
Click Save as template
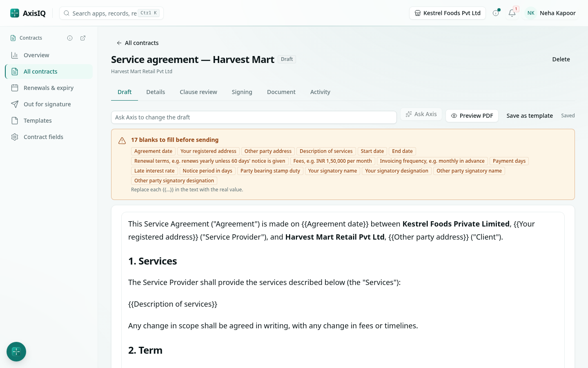point(530,116)
